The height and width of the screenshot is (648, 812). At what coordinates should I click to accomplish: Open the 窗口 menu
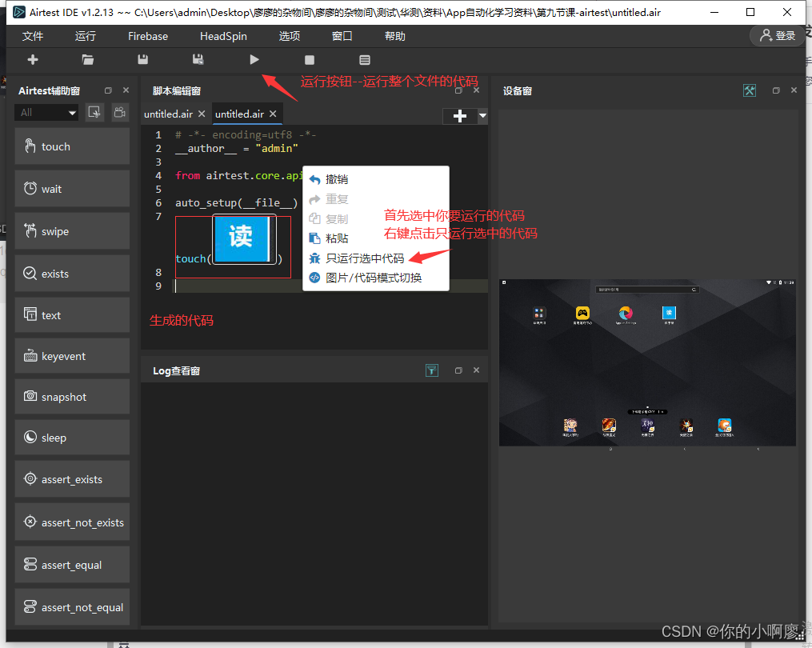342,36
